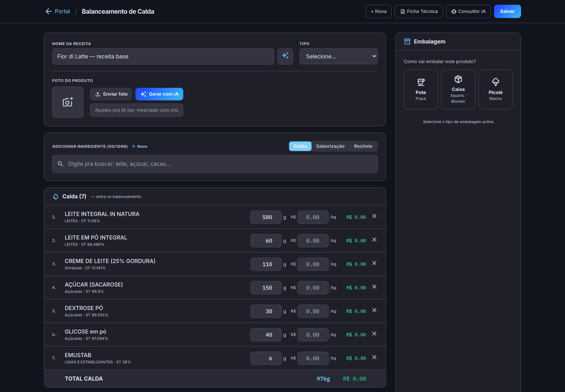Switch to the Recheio tab

click(x=363, y=146)
